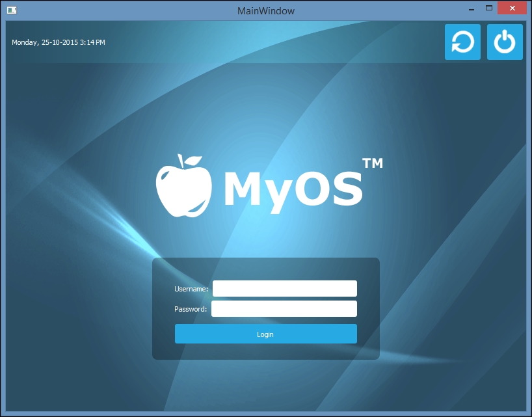Click the power shutdown icon button
The height and width of the screenshot is (417, 532).
tap(505, 42)
